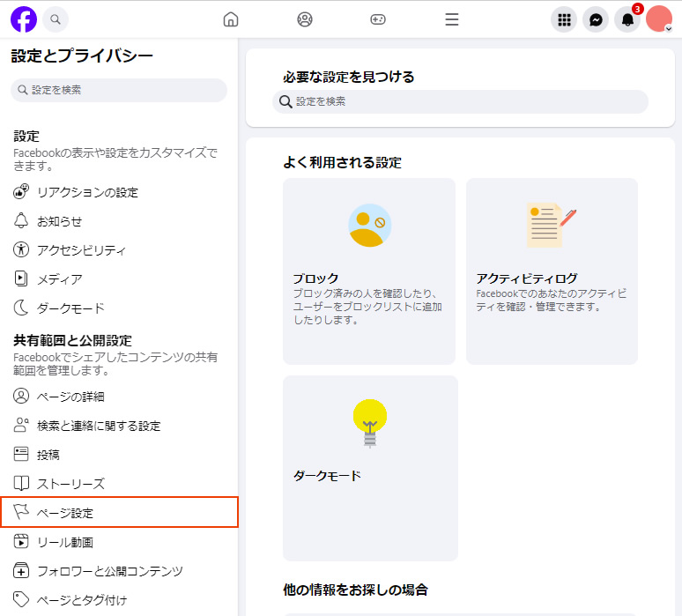Click the lightbulb illustration
Image resolution: width=682 pixels, height=616 pixels.
tap(370, 423)
